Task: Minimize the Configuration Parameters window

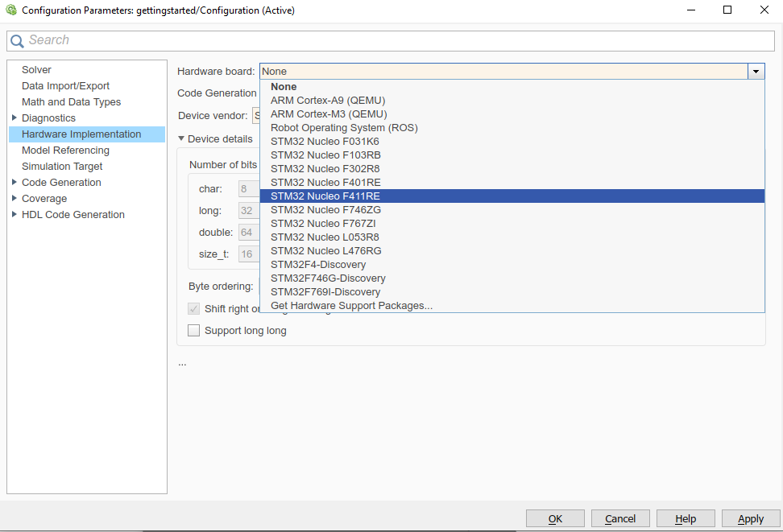Action: pos(691,10)
